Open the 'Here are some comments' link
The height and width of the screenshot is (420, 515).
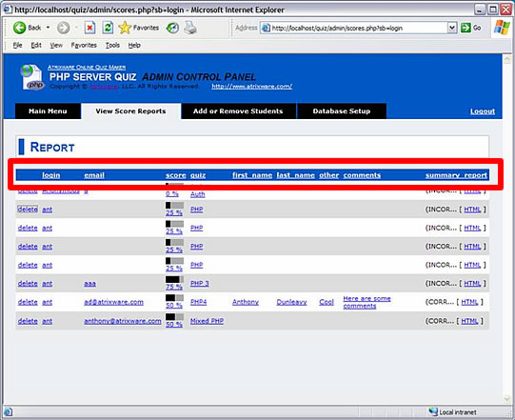point(366,302)
